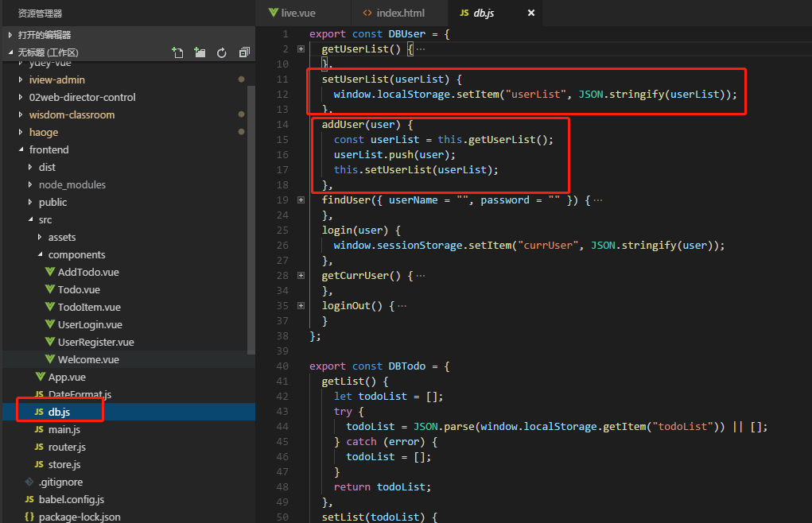Expand the 打开的编辑器 section
The height and width of the screenshot is (523, 812).
coord(45,35)
